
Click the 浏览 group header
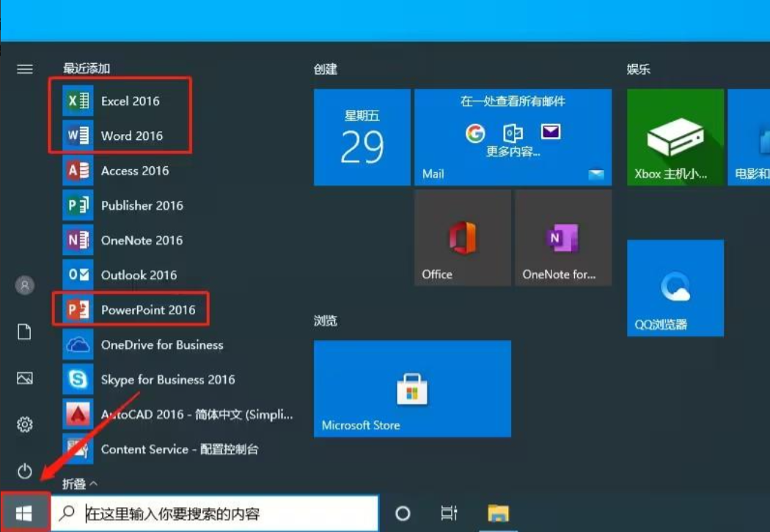point(326,321)
